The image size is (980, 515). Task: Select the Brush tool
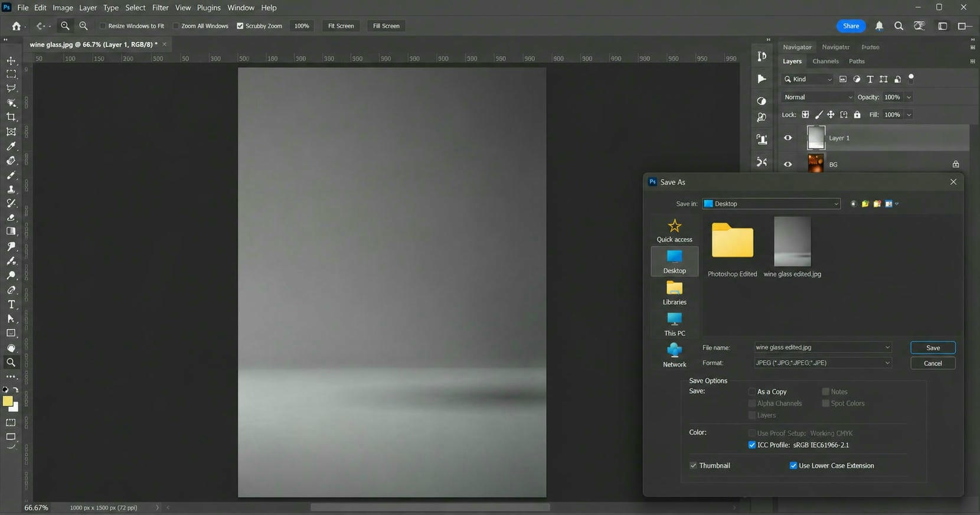click(11, 175)
